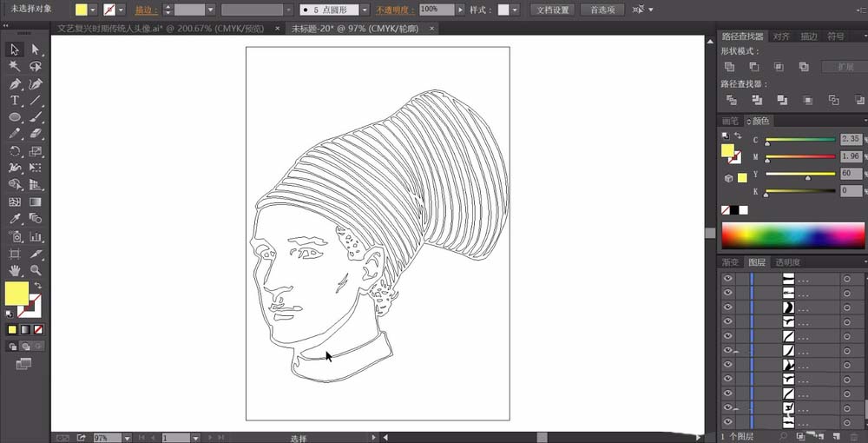Click the 文档设置 button

pyautogui.click(x=553, y=10)
